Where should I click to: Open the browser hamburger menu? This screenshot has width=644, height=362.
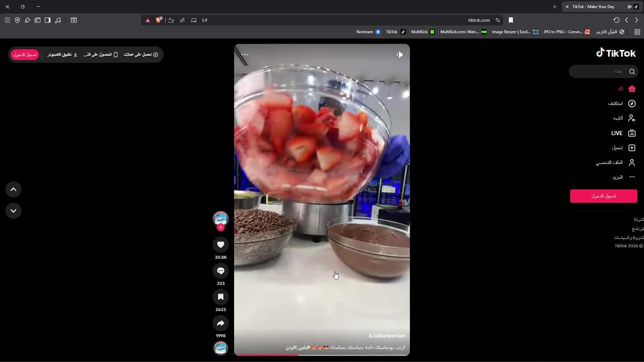(7, 20)
